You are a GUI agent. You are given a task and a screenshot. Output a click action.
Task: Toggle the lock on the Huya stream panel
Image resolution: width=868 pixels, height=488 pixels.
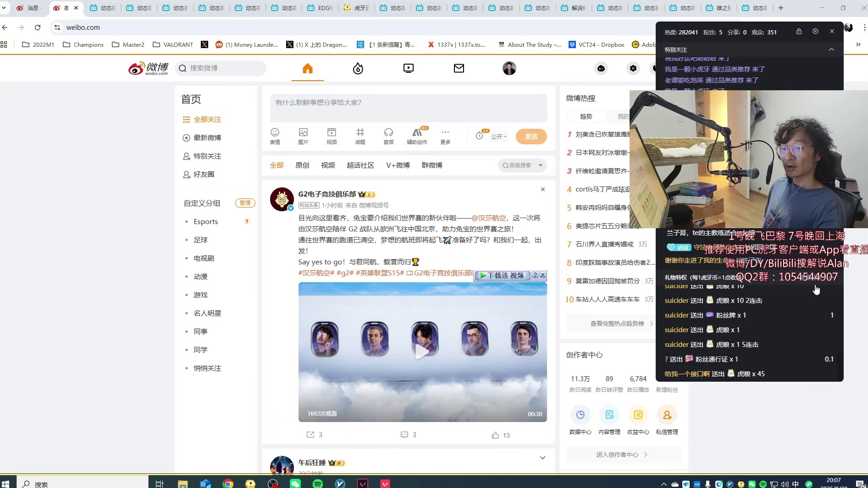tap(799, 31)
